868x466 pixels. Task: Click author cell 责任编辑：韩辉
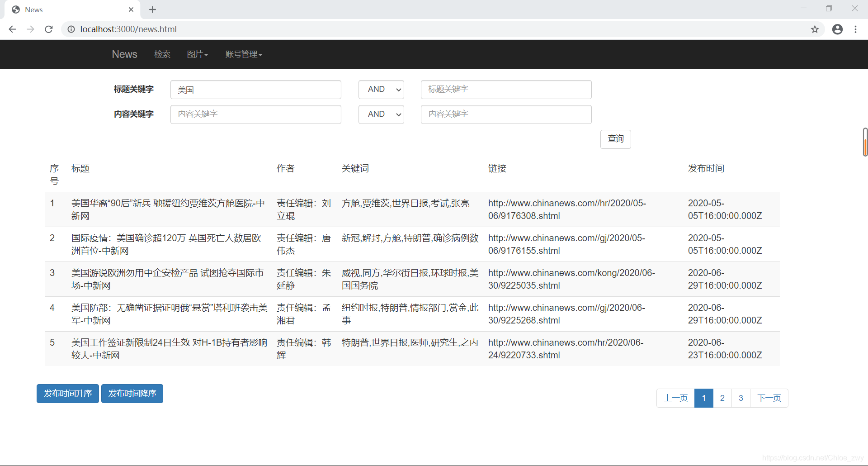tap(304, 349)
